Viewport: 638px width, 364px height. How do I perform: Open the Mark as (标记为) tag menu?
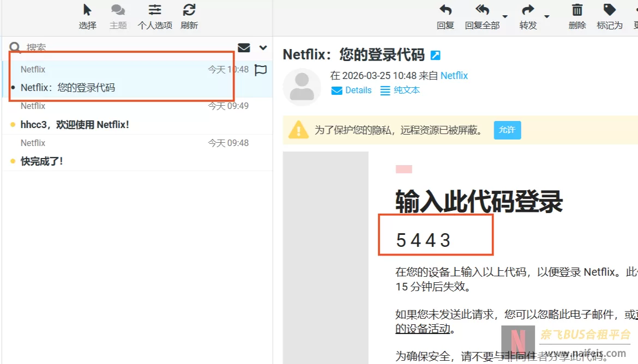click(x=609, y=16)
